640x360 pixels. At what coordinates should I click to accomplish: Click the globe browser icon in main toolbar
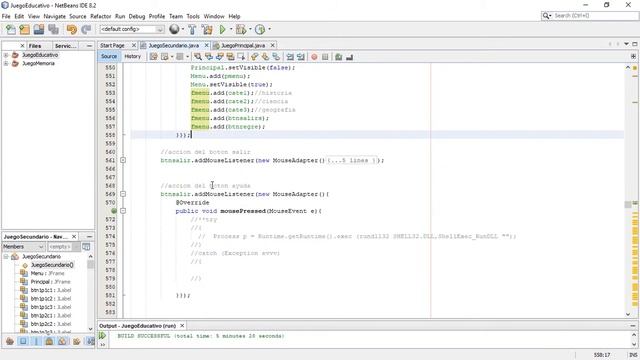[x=174, y=29]
